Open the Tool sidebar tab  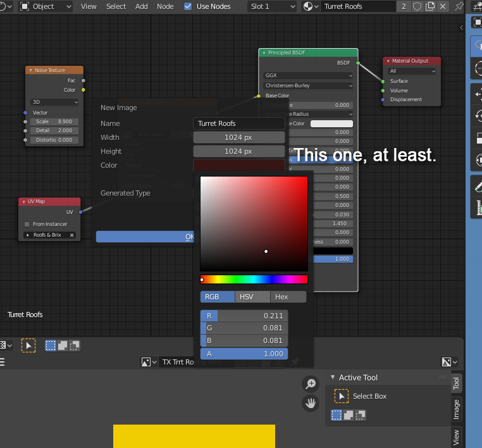[456, 383]
